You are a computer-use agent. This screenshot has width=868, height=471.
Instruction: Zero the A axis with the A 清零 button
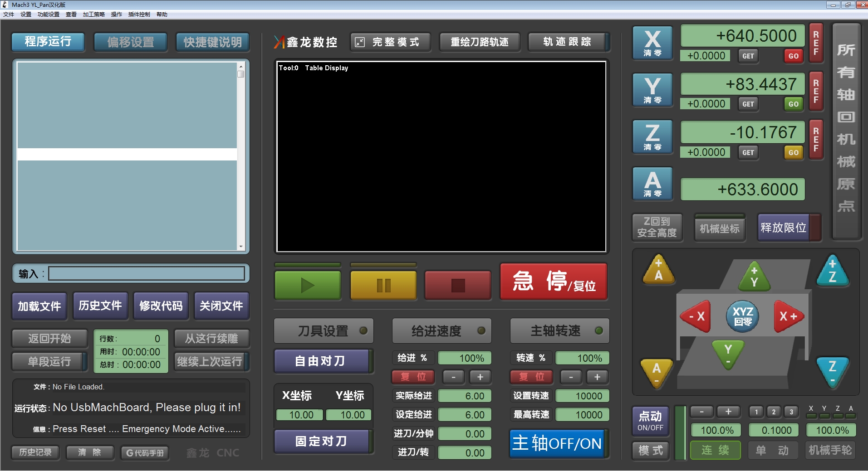tap(652, 184)
